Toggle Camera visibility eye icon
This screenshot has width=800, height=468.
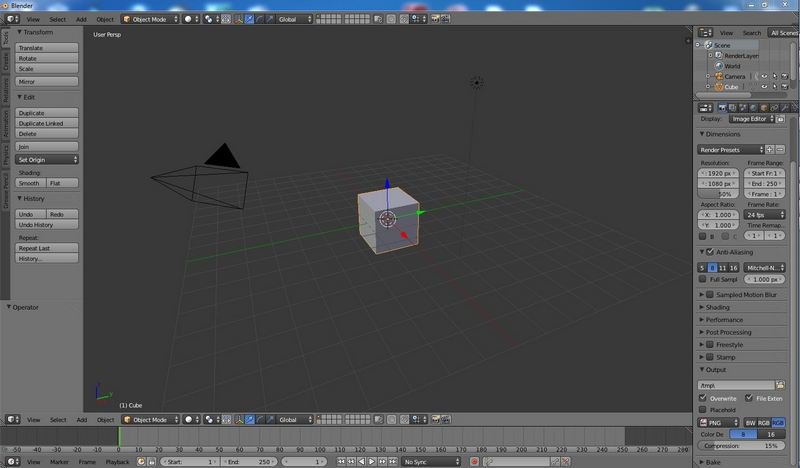point(764,76)
